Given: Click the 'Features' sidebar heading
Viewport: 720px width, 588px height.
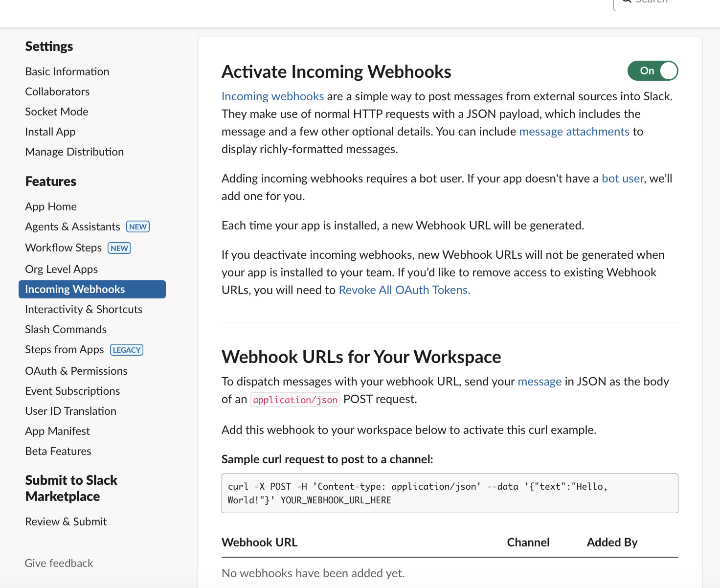Looking at the screenshot, I should [x=51, y=181].
